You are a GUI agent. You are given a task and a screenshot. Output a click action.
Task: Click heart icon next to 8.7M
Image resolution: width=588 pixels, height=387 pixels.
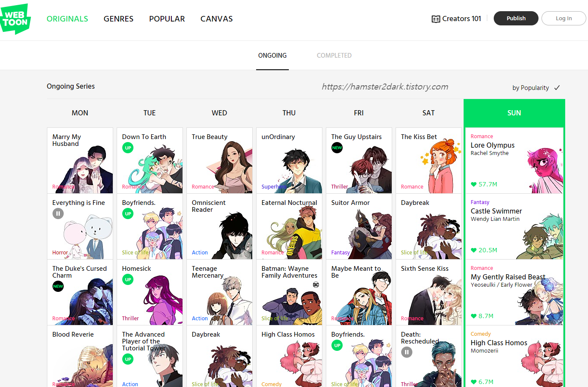point(473,316)
